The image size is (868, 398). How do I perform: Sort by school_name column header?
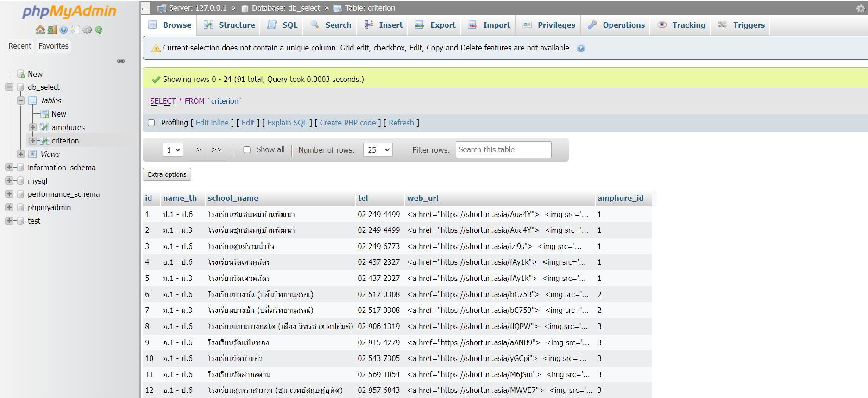[x=233, y=198]
